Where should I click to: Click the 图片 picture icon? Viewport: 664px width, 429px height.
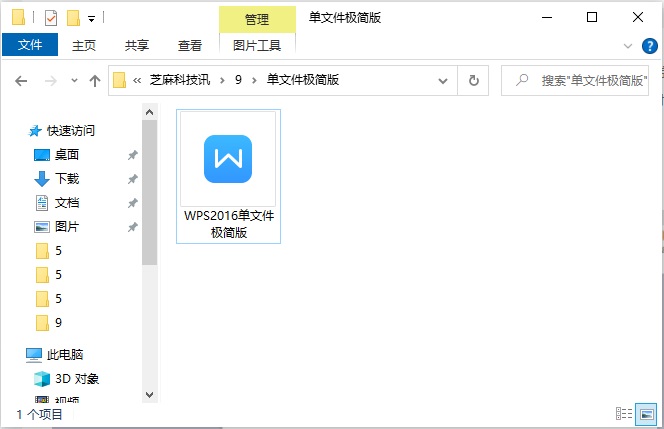pos(42,227)
